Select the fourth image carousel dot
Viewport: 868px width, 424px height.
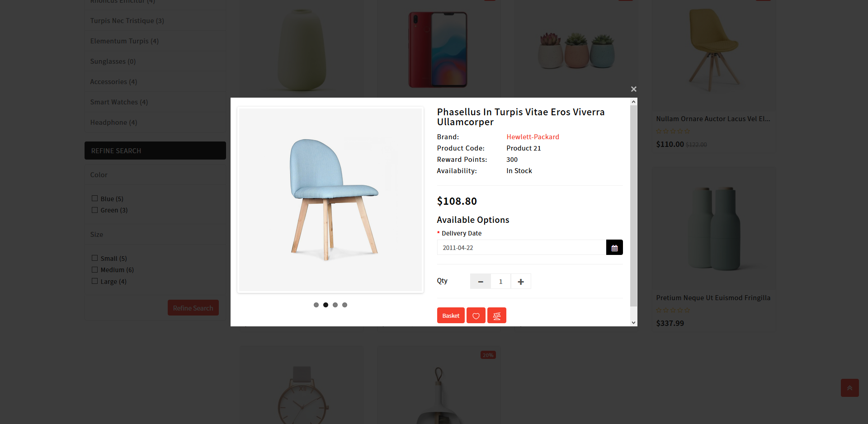[x=344, y=305]
